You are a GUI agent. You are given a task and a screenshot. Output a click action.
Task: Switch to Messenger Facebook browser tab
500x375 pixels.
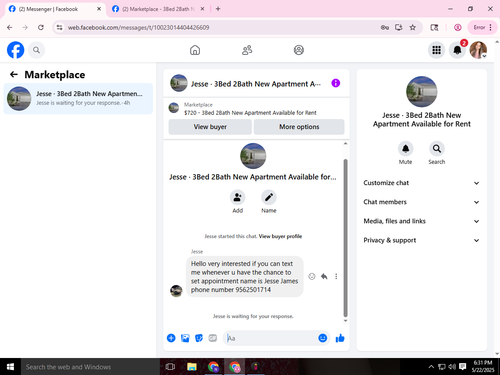tap(55, 9)
